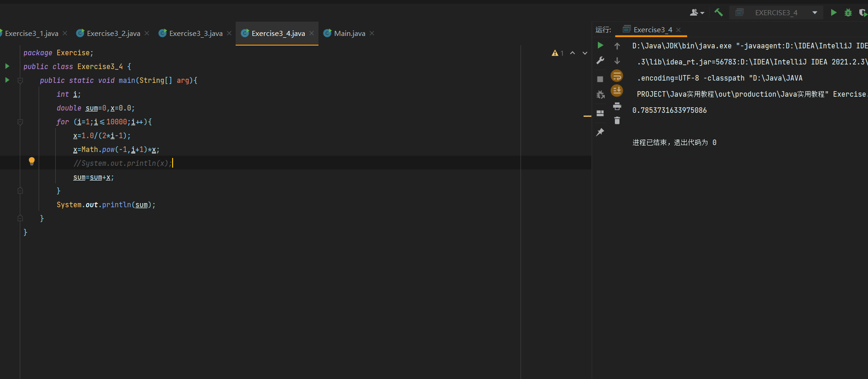Viewport: 868px width, 379px height.
Task: Click the 'sum=sum+x;' code line
Action: click(93, 177)
